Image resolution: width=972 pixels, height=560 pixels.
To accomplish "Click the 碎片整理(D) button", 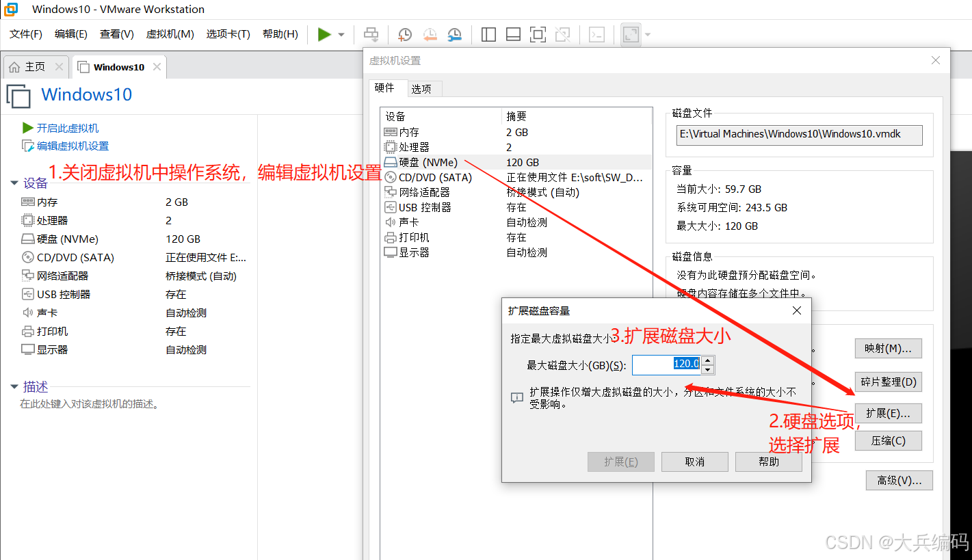I will (x=888, y=382).
